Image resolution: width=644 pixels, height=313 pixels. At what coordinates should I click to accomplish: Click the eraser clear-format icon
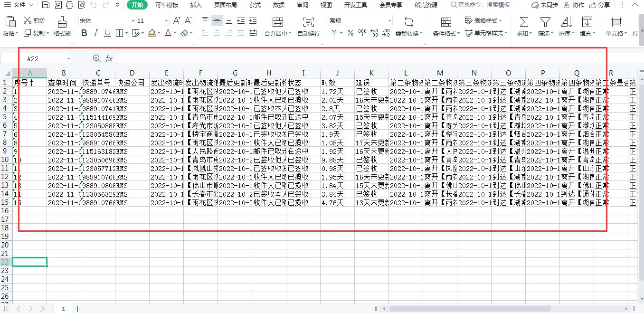pos(185,33)
